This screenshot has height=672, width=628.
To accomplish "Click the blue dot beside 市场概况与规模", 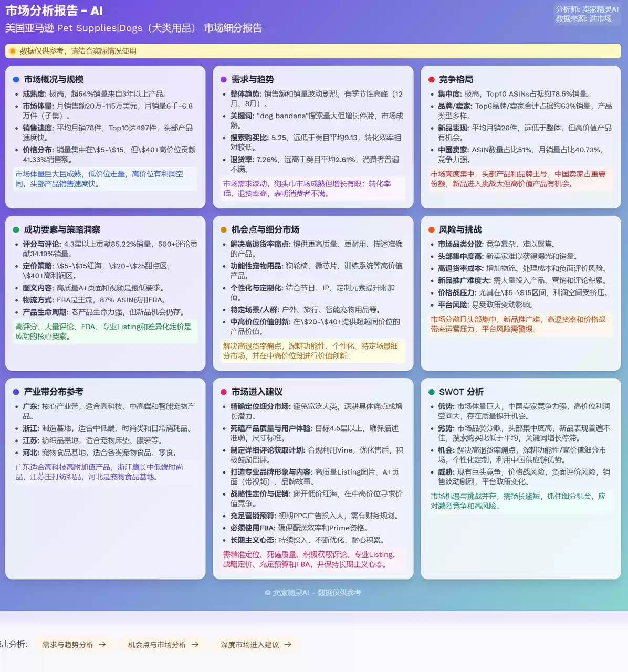I will click(x=16, y=80).
